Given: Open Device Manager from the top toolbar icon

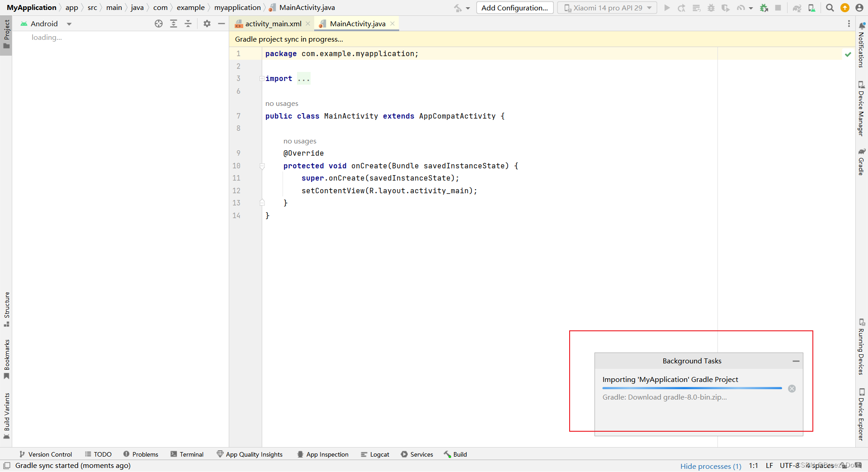Looking at the screenshot, I should 812,8.
